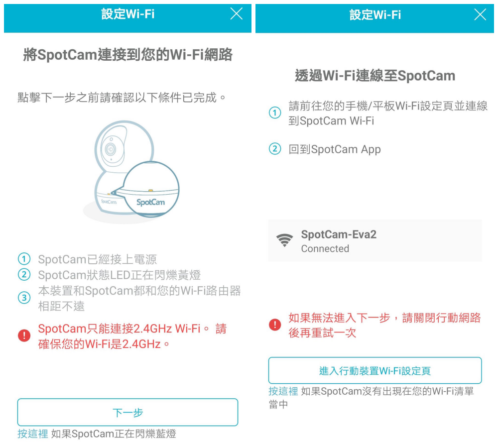Tap the SpotCam camera illustration
This screenshot has width=498, height=448.
pos(131,171)
